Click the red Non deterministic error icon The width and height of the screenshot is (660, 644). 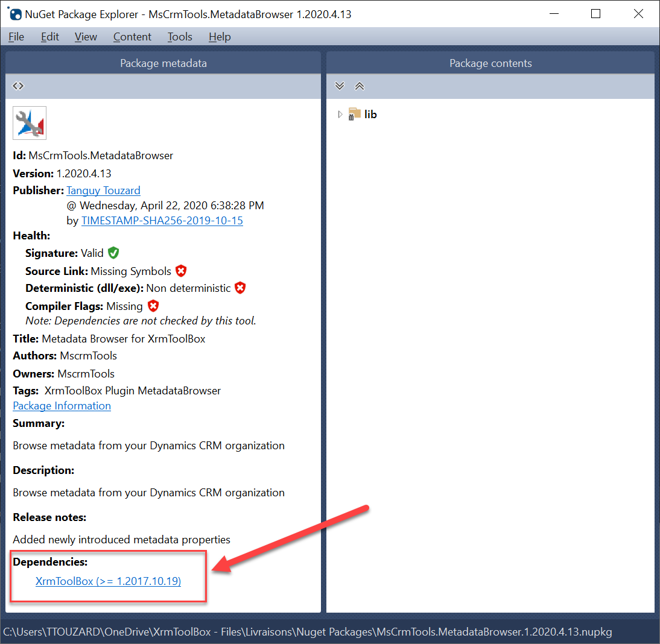(x=240, y=288)
